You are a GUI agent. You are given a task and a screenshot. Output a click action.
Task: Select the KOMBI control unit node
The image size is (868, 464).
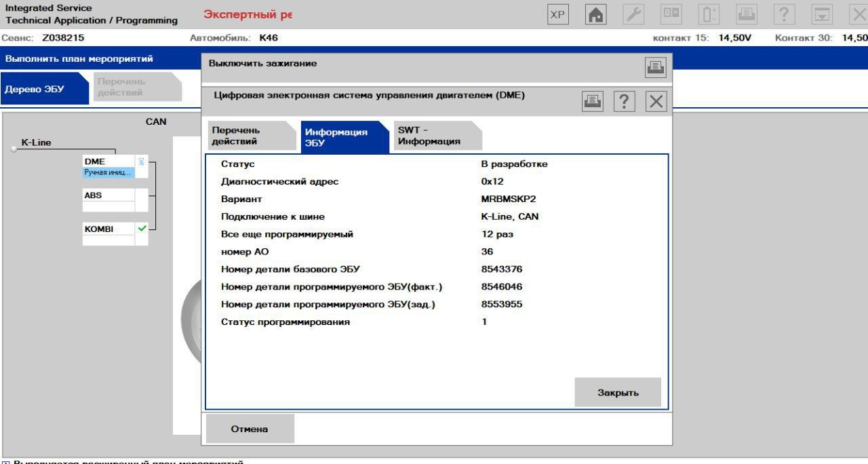(108, 229)
